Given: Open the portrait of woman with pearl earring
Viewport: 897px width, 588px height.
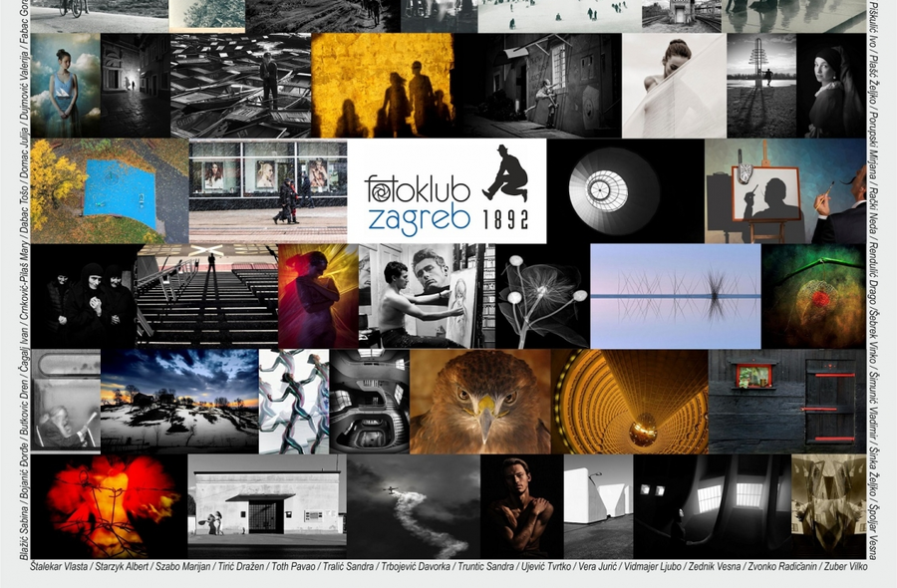Looking at the screenshot, I should [x=831, y=86].
